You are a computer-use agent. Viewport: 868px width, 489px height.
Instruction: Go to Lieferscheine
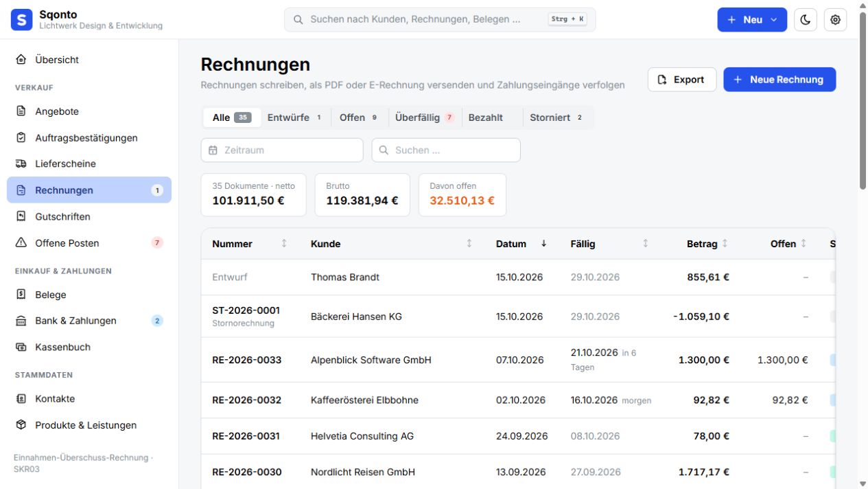click(x=89, y=163)
